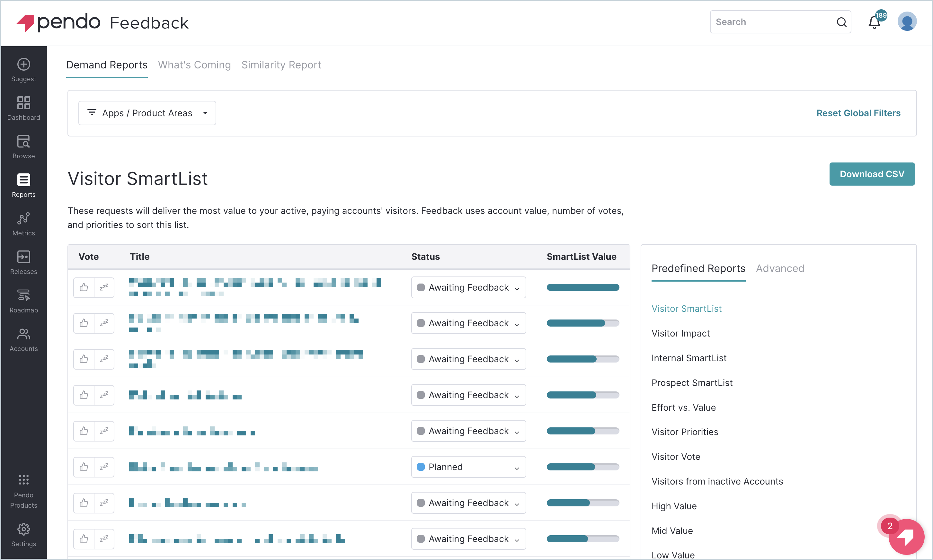This screenshot has width=933, height=560.
Task: Open status dropdown of eighth row
Action: (x=468, y=539)
